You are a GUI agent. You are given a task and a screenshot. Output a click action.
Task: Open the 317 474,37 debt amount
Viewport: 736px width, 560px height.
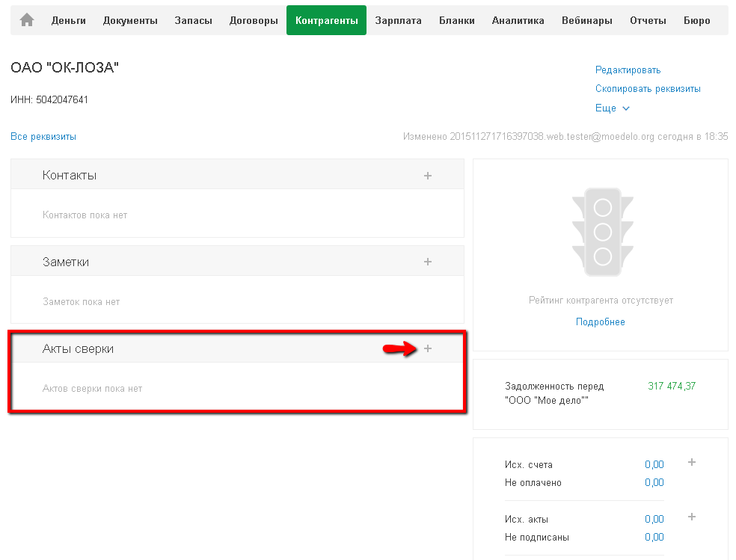[672, 386]
